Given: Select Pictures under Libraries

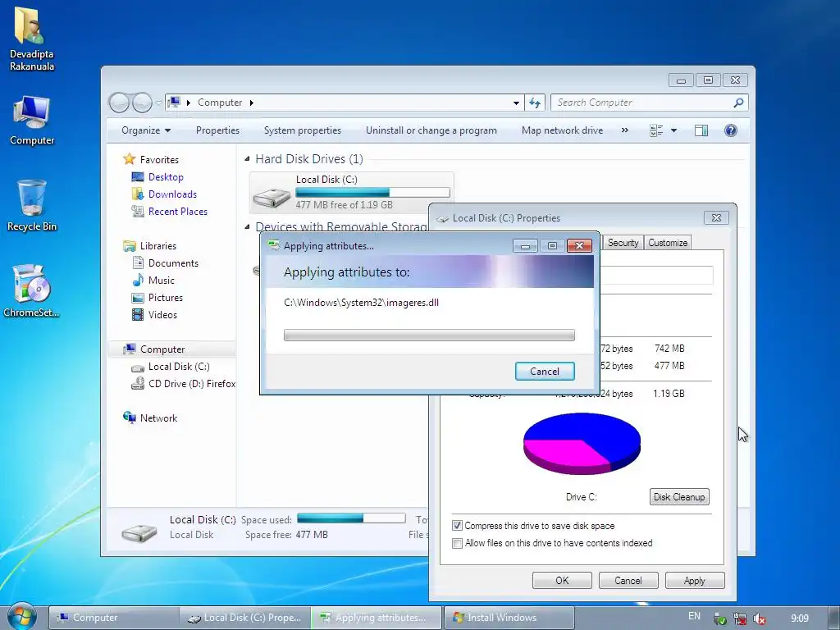Looking at the screenshot, I should click(166, 297).
